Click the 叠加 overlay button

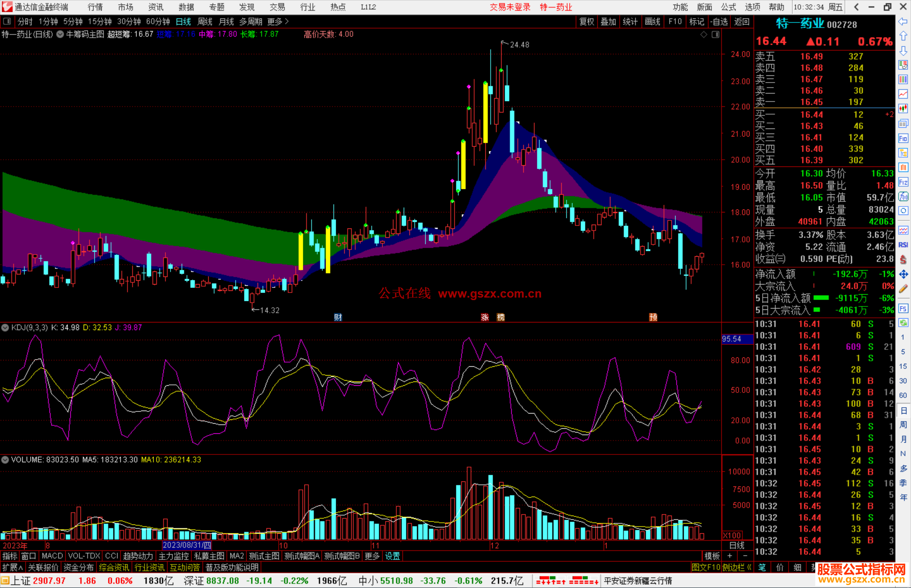coord(608,21)
